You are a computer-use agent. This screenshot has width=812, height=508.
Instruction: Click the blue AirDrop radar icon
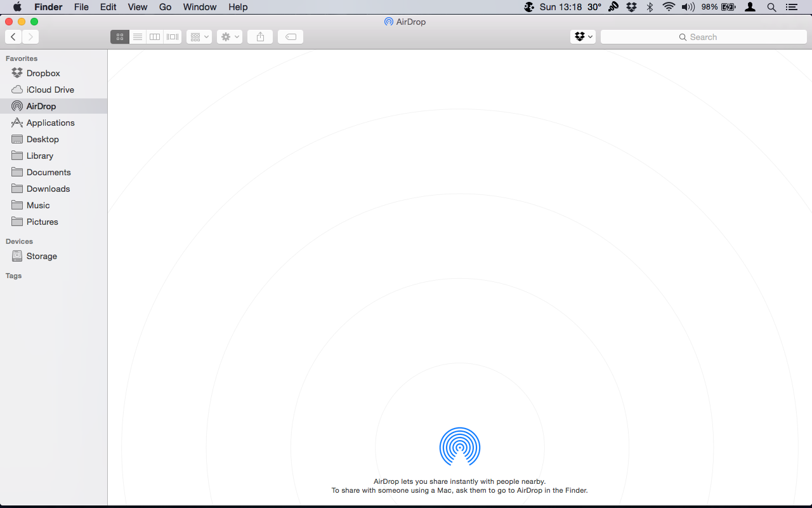point(460,447)
